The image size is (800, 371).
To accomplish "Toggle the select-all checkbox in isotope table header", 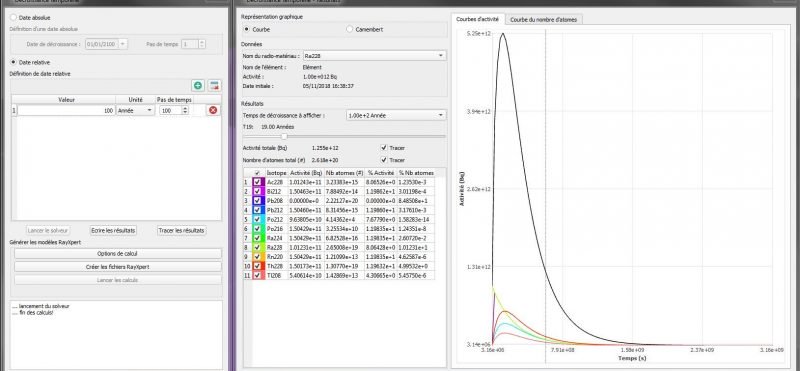I will pyautogui.click(x=257, y=173).
